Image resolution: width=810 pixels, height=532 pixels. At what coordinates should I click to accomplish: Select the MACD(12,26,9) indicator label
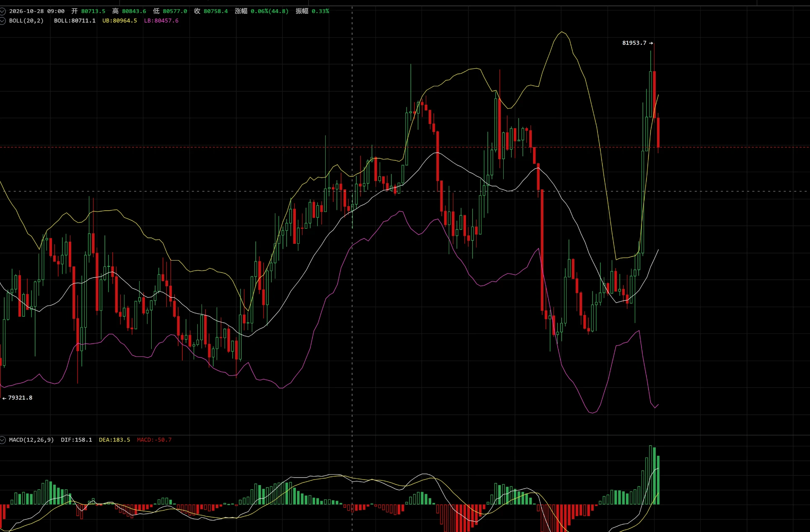(31, 440)
